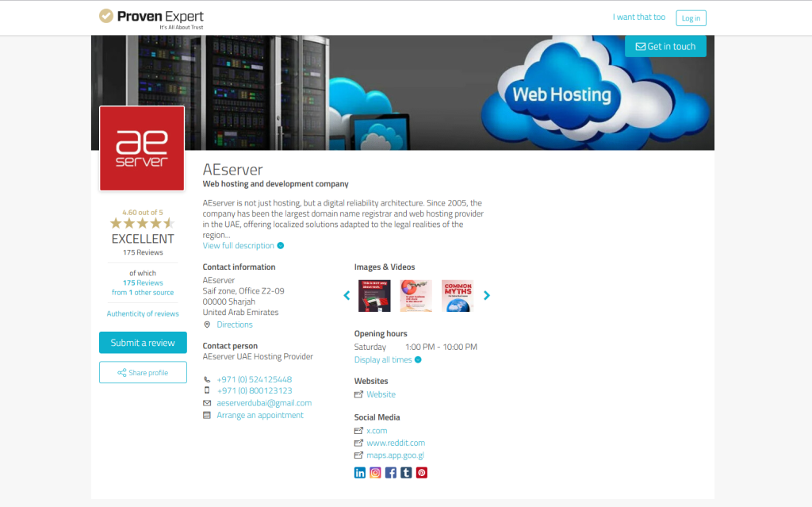This screenshot has width=812, height=507.
Task: Click the Log in button
Action: click(691, 18)
